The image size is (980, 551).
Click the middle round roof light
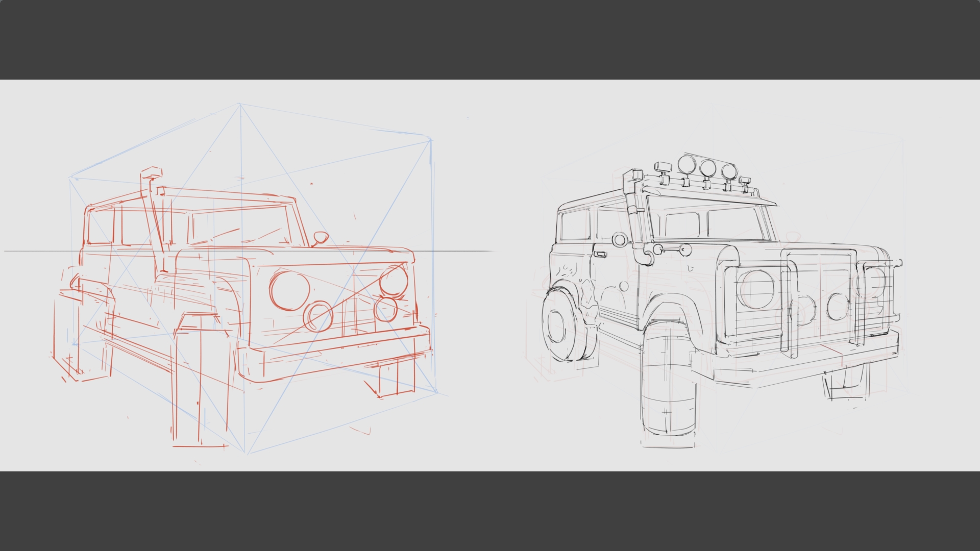tap(708, 168)
